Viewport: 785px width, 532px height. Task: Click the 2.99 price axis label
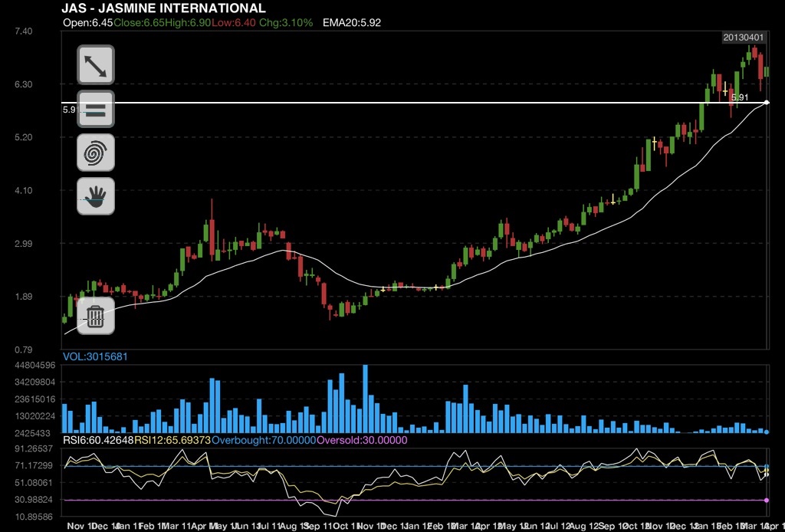[x=24, y=243]
